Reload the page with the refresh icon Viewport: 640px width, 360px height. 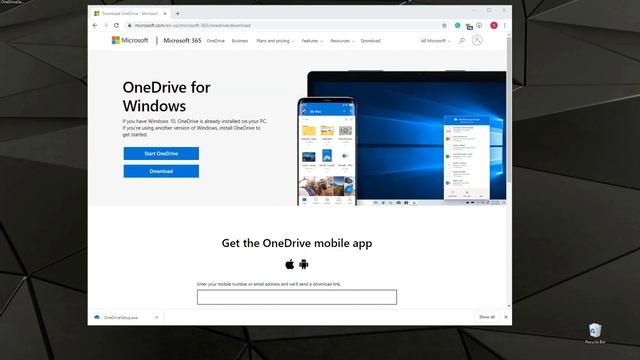116,25
